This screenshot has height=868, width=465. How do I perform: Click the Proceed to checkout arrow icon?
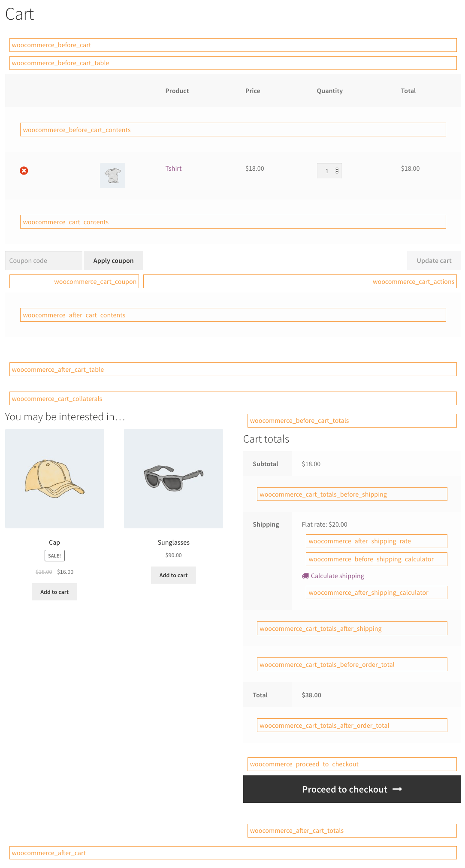tap(398, 789)
